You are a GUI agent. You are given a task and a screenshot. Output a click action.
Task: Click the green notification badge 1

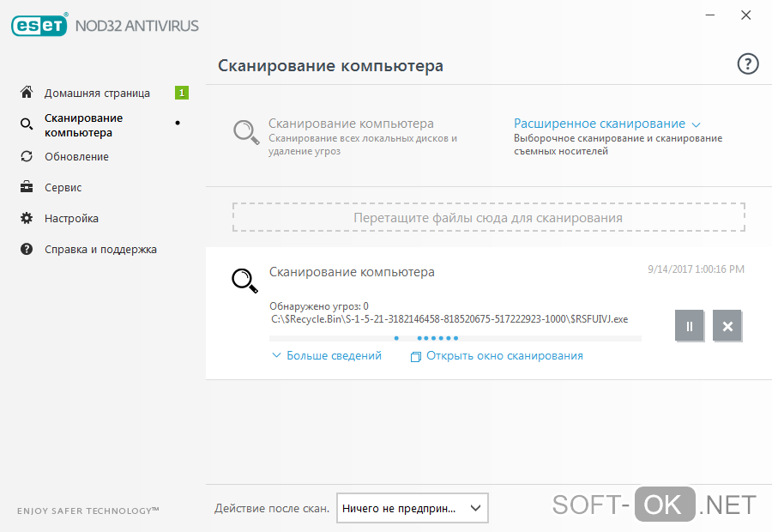[182, 93]
